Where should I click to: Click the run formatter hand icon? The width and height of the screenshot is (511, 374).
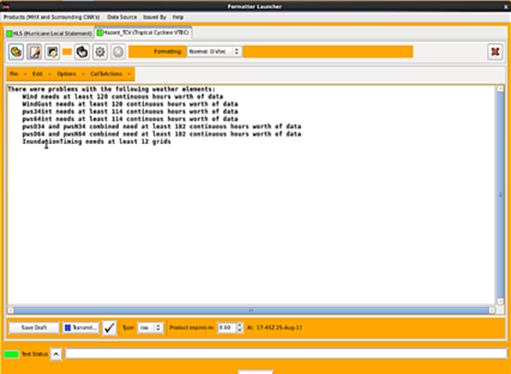(82, 52)
